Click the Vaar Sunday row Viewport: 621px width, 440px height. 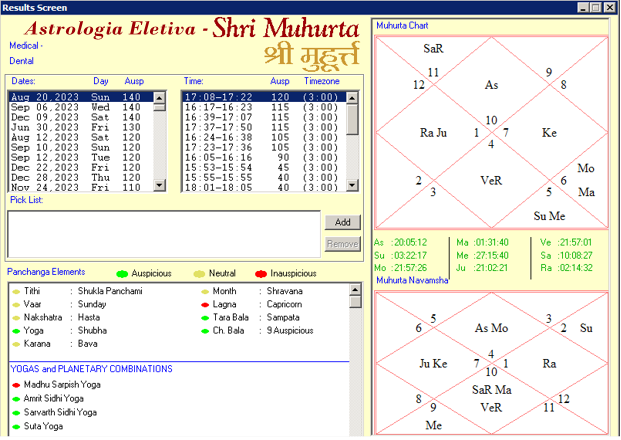[x=59, y=304]
